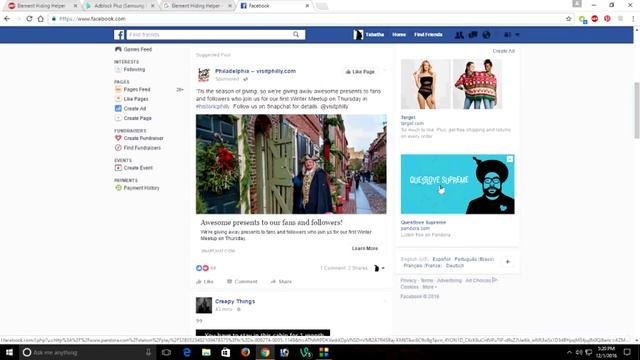Click the Questlove Supreme ad title
640x360 pixels.
click(423, 222)
